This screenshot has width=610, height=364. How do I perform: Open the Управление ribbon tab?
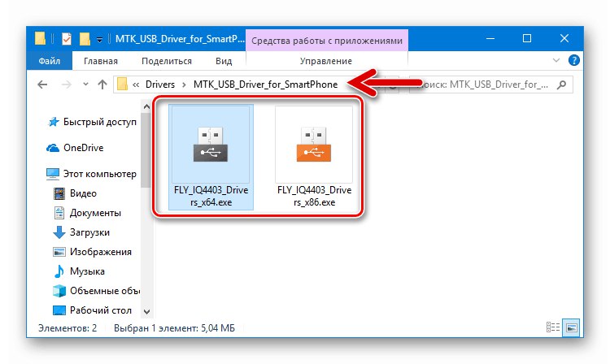coord(326,61)
